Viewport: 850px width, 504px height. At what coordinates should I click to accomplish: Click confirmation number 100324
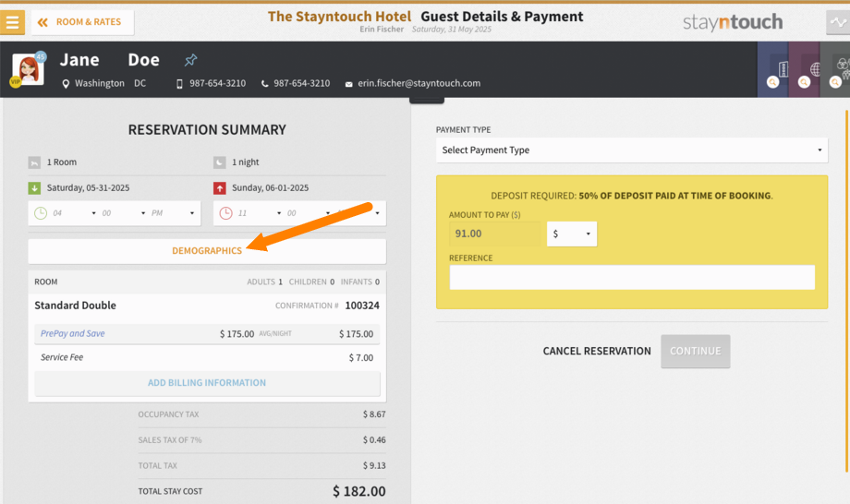[362, 306]
